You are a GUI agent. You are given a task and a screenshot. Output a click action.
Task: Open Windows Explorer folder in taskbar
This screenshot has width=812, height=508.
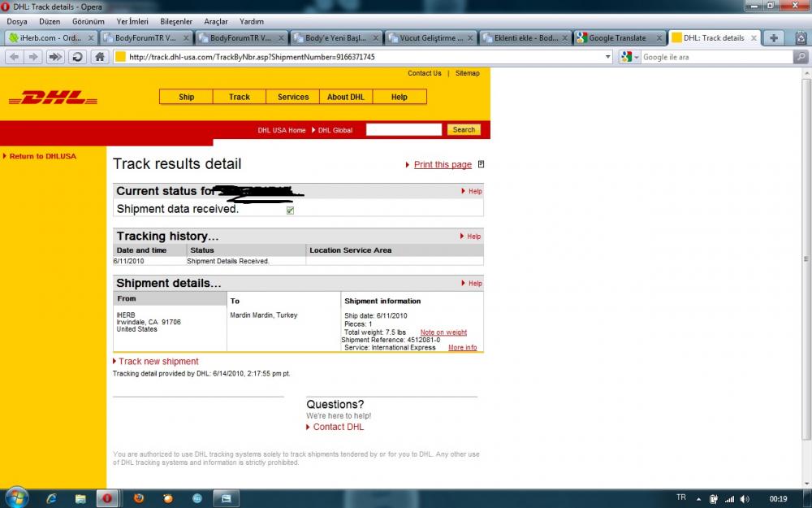click(x=80, y=499)
